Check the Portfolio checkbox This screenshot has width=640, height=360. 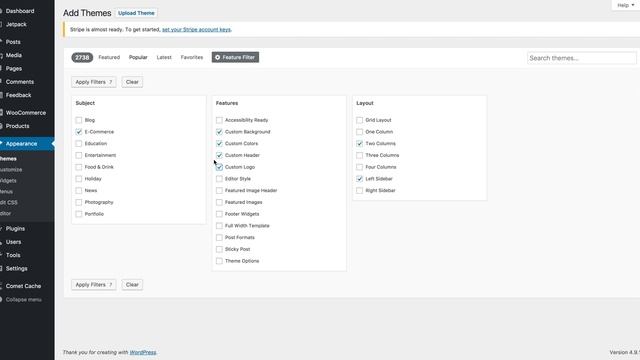click(x=79, y=214)
